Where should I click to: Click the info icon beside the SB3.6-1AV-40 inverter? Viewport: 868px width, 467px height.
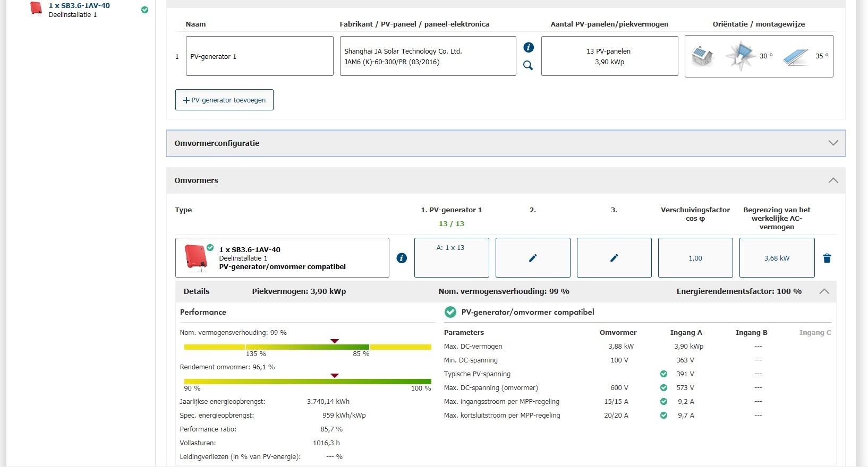point(402,258)
